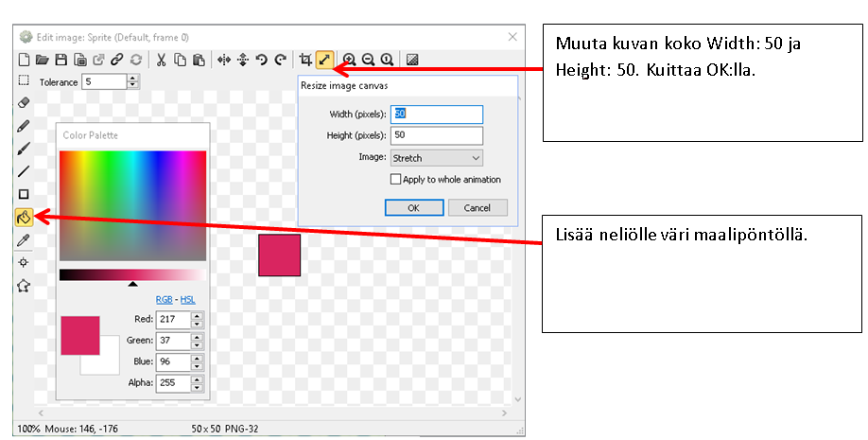Click the Crop image icon

(305, 60)
